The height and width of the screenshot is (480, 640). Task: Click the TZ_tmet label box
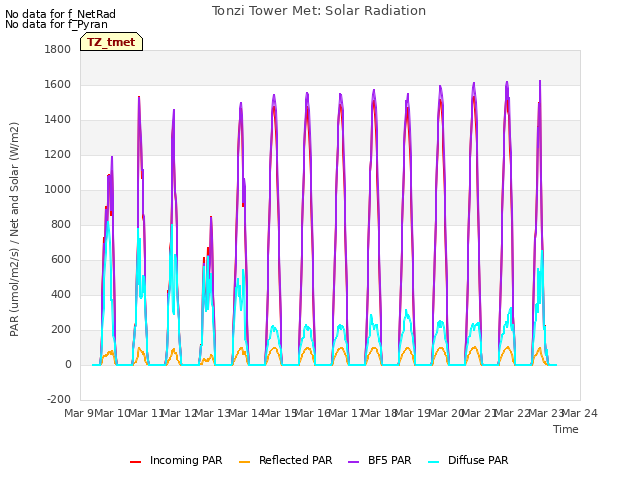tap(111, 42)
